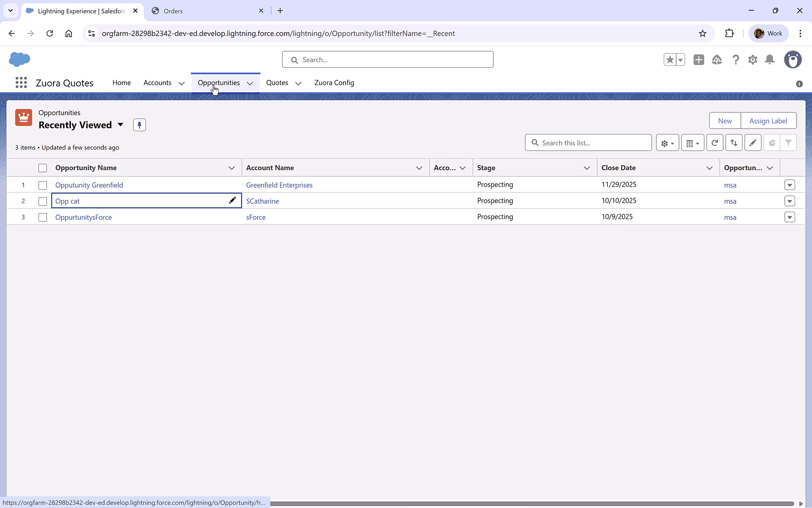Open the Greenfield Enterprises account link
The width and height of the screenshot is (812, 508).
click(x=279, y=185)
